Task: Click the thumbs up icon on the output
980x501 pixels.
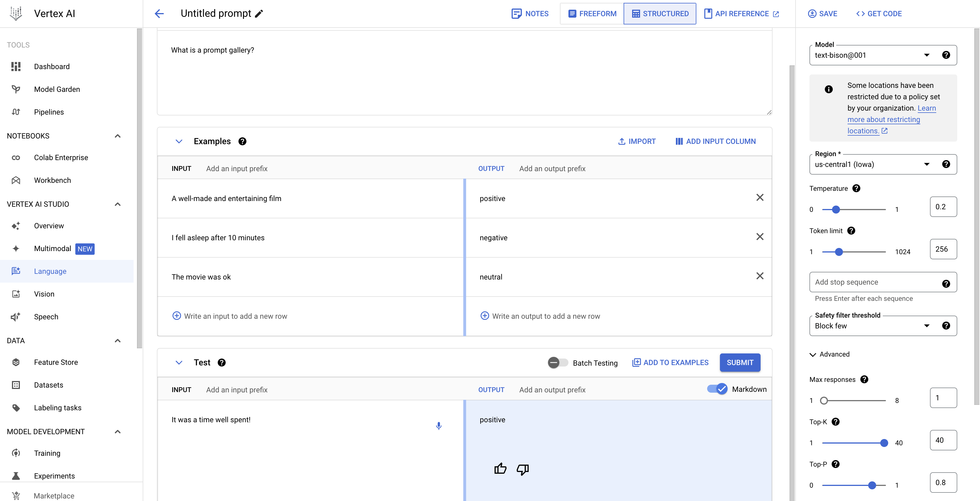Action: coord(500,469)
